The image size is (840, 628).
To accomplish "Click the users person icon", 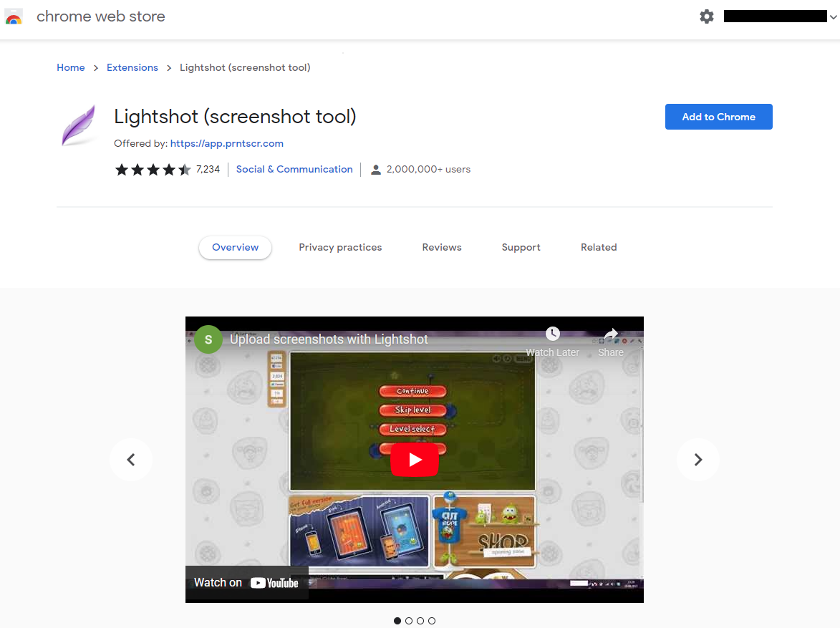I will pyautogui.click(x=376, y=170).
